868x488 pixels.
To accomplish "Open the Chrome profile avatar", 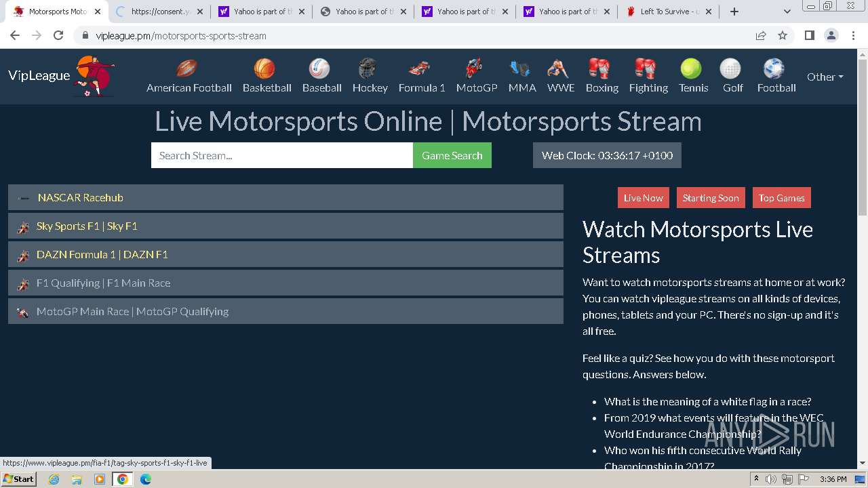I will click(x=831, y=35).
